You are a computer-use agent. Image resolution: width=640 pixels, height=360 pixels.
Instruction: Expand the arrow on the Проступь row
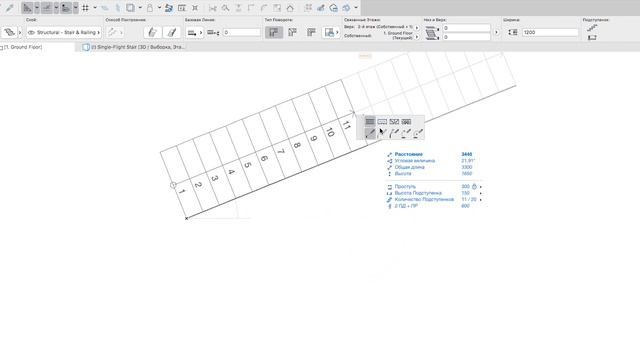(481, 187)
